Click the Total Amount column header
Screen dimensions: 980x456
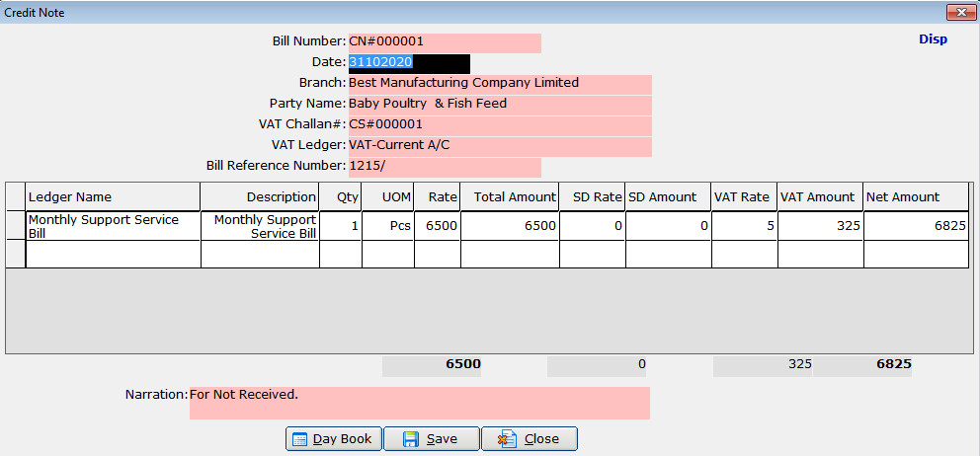click(510, 197)
